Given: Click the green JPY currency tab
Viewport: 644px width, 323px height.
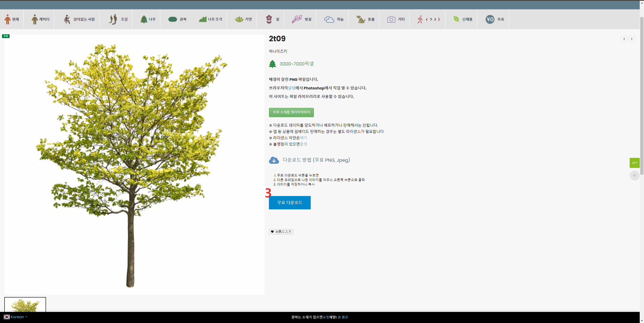Looking at the screenshot, I should [634, 163].
